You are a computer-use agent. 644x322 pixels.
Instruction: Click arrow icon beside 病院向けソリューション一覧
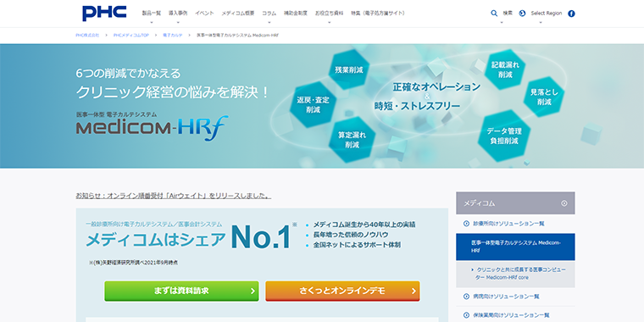click(x=466, y=296)
